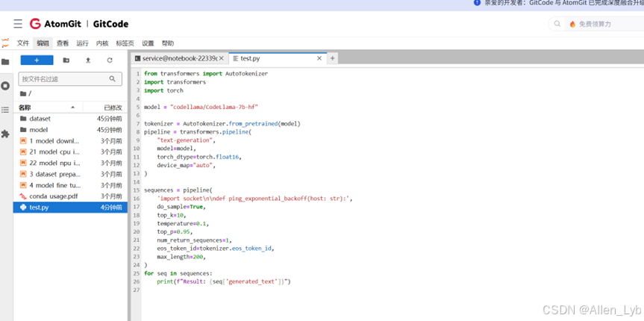Click the '22 model npu i...' notebook icon
This screenshot has width=644, height=321.
pyautogui.click(x=23, y=163)
